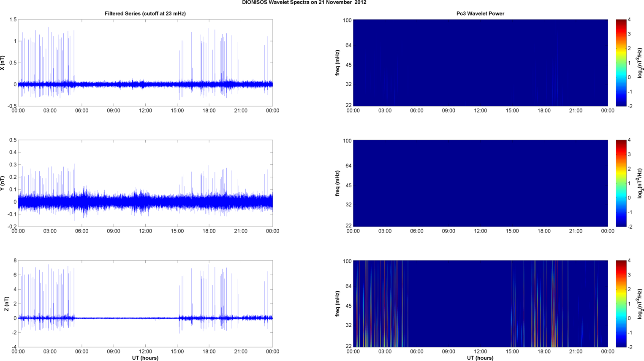Click the '64' frequency tick on the middle spectrum
Viewport: 644px width, 361px height.
click(348, 166)
